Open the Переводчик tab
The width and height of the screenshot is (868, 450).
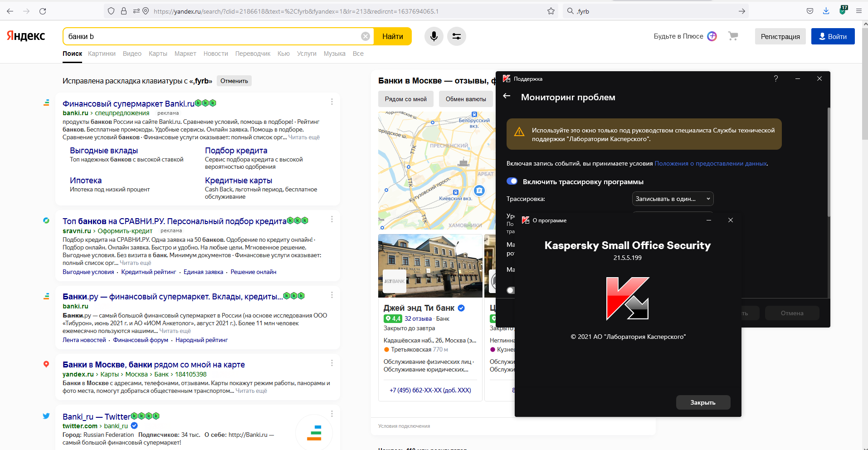click(253, 54)
